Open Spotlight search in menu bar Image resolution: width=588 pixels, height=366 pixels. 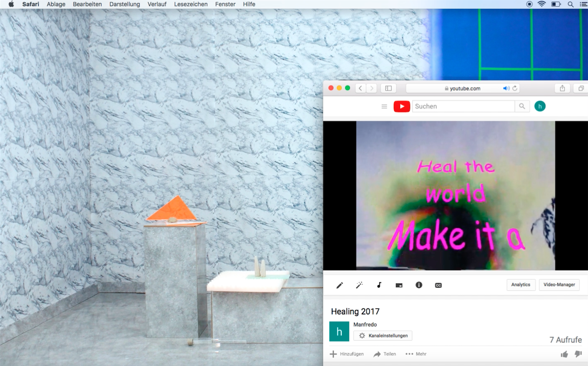coord(570,4)
